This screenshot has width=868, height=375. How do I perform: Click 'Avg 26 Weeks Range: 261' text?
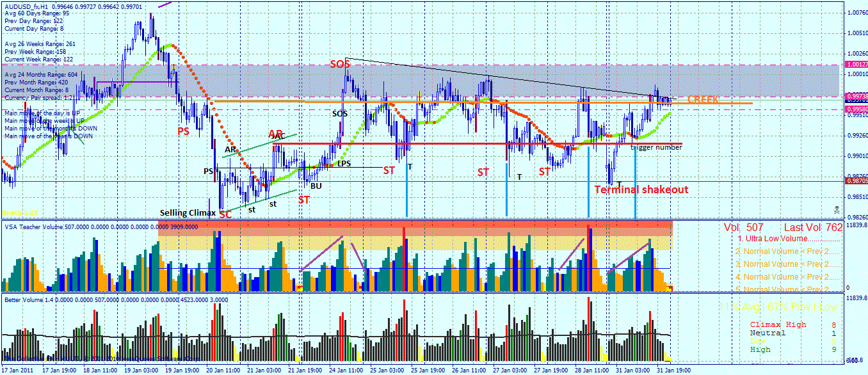[x=40, y=44]
